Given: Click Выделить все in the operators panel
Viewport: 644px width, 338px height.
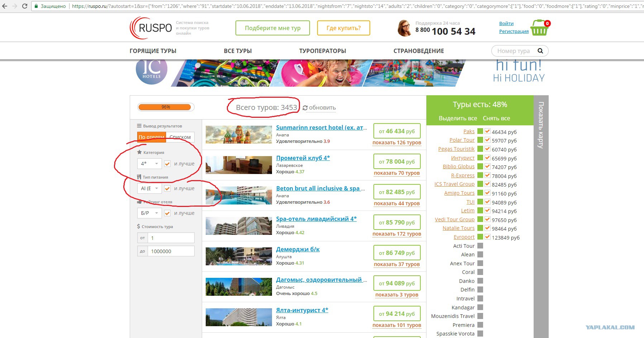Looking at the screenshot, I should [x=458, y=118].
